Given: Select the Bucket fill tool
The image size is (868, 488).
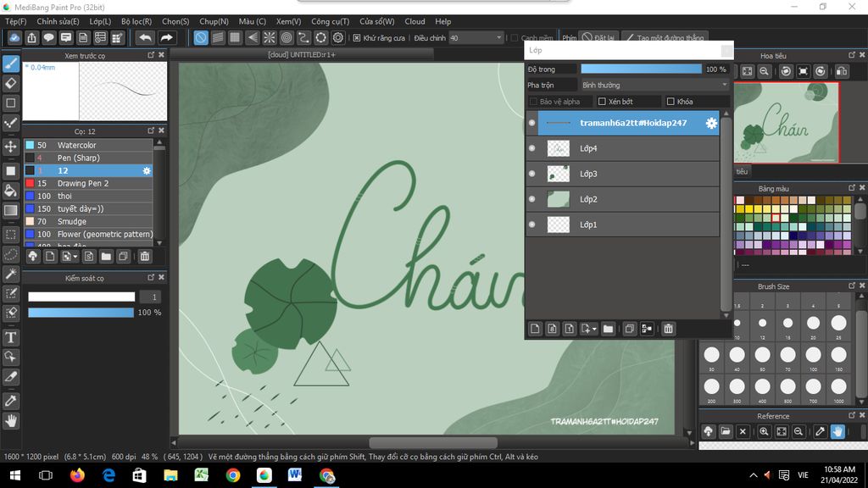Looking at the screenshot, I should (x=10, y=191).
